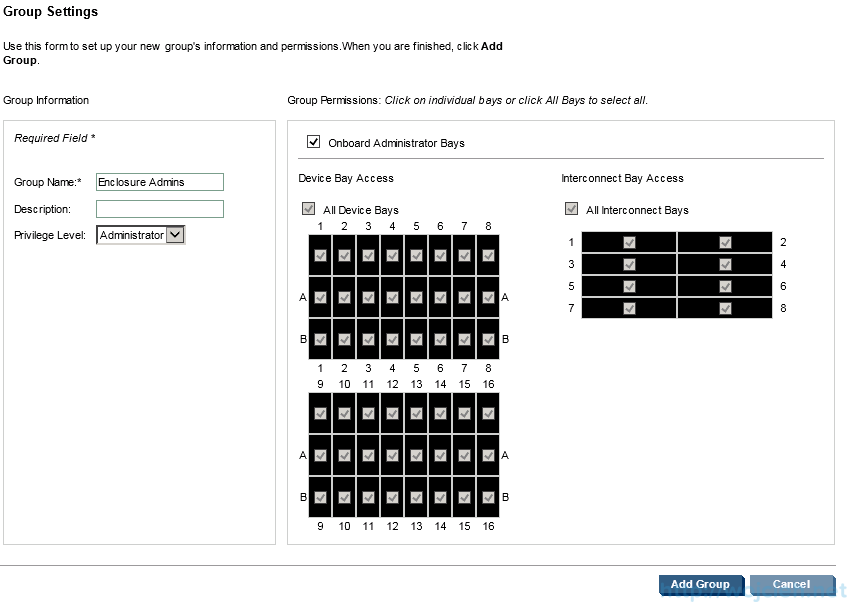Click the Add Group button
847x602 pixels.
click(x=700, y=584)
